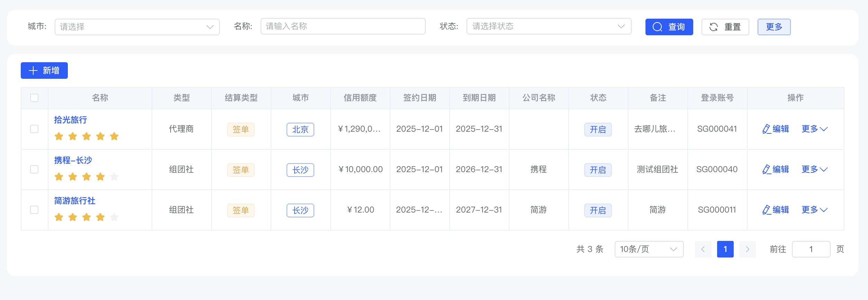Open the 10条/页 page size dropdown

click(649, 249)
